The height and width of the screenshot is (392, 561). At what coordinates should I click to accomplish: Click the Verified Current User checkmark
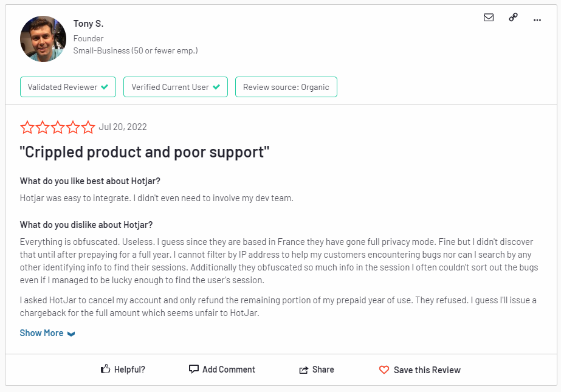[x=216, y=87]
